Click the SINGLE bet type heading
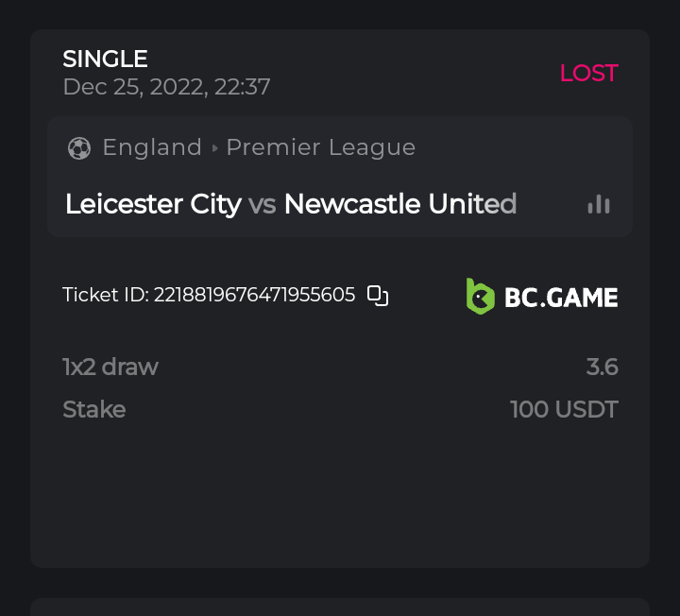The image size is (680, 616). click(x=105, y=59)
